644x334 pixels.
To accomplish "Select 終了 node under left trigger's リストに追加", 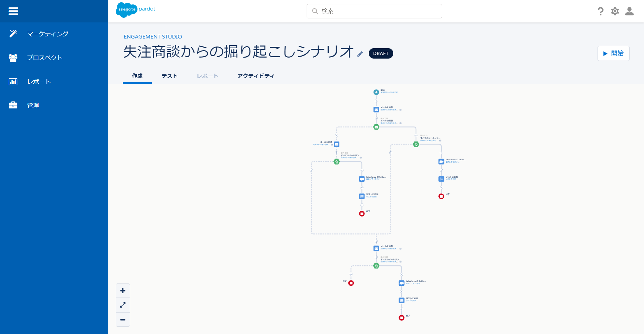I will 362,214.
